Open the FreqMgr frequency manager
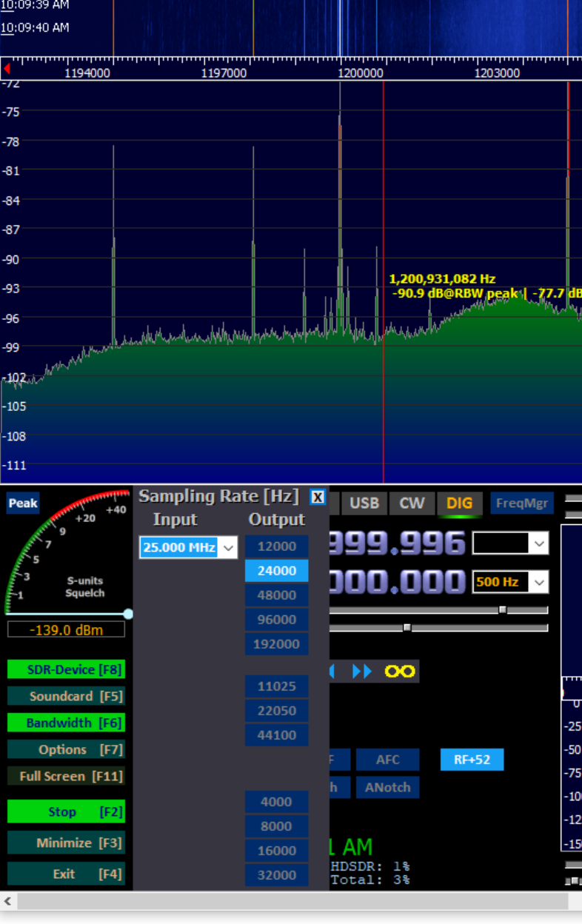 point(521,503)
